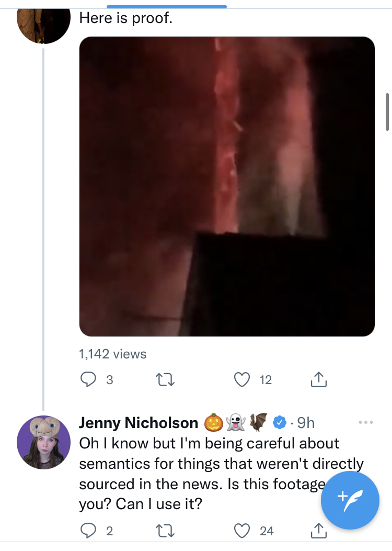Retweet the 'Here is proof' tweet
This screenshot has height=551, width=392.
165,380
